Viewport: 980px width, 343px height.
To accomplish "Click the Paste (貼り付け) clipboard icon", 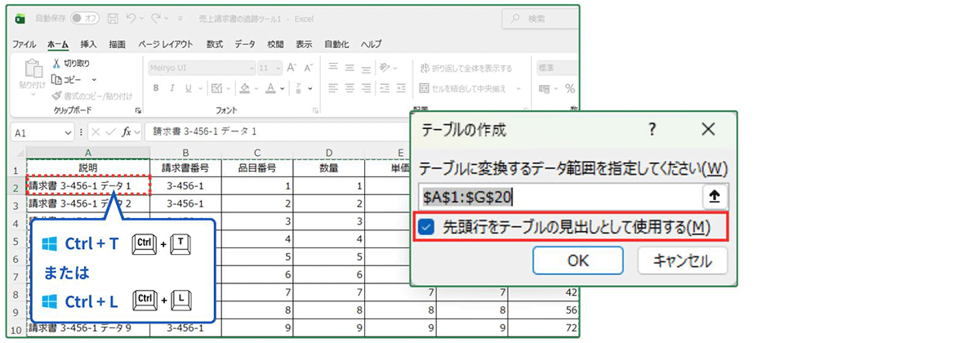I will [33, 69].
